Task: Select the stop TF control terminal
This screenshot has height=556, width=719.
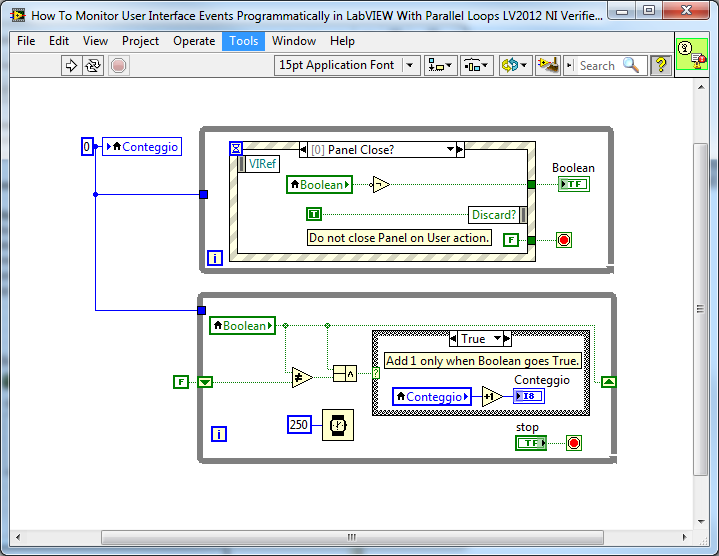Action: point(531,443)
